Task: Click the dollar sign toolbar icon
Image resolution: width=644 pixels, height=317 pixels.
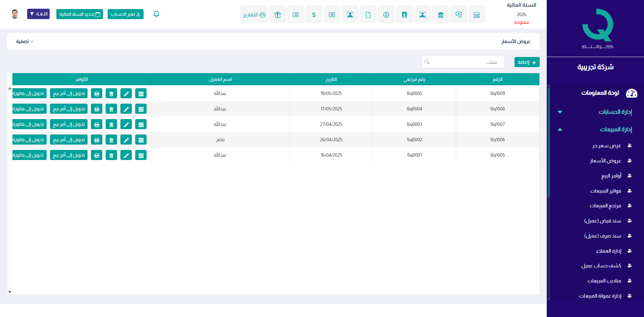Action: pos(314,14)
